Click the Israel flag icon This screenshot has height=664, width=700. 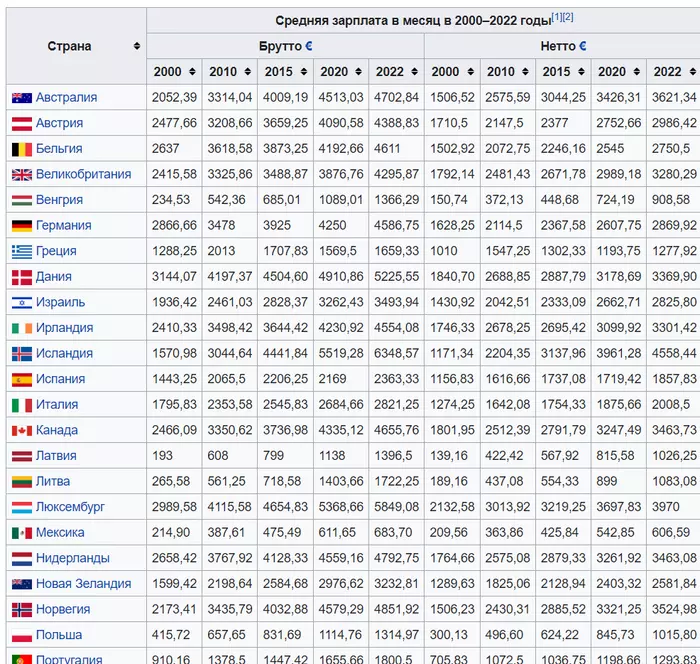point(22,303)
